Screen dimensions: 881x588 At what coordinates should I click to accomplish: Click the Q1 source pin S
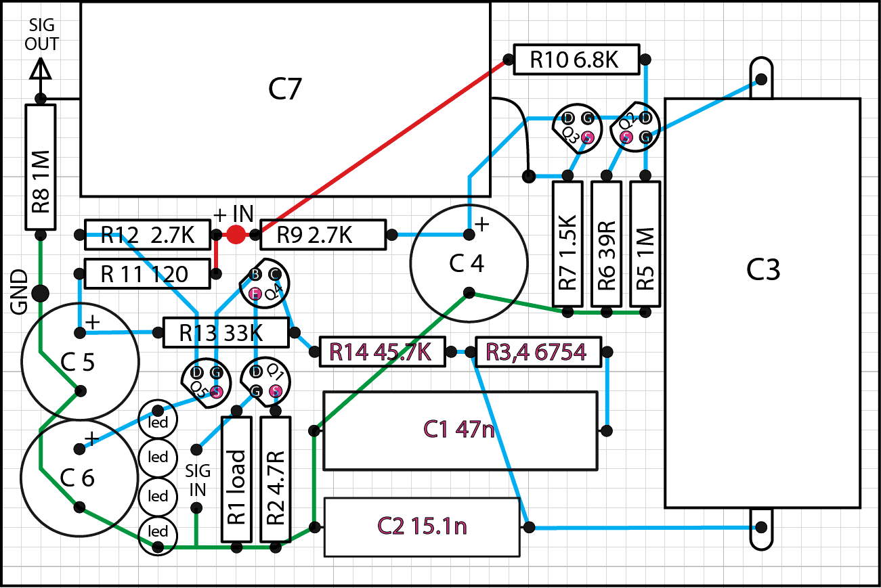(275, 390)
